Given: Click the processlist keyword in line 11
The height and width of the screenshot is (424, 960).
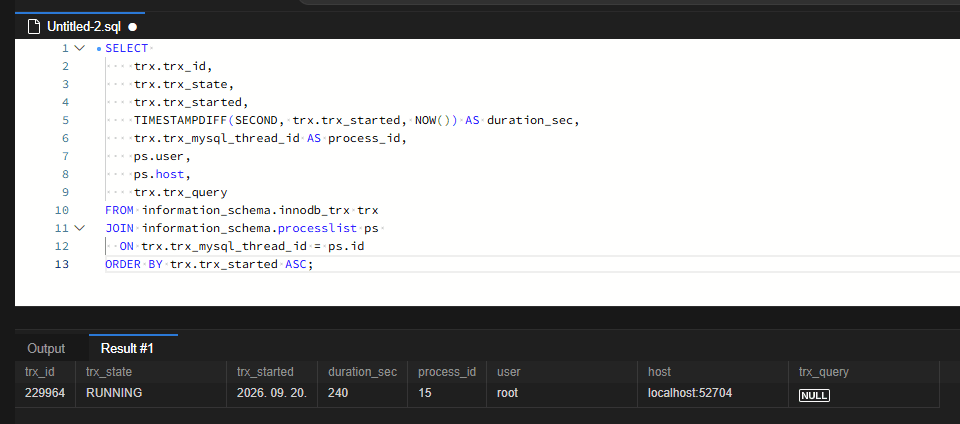Looking at the screenshot, I should click(x=317, y=229).
